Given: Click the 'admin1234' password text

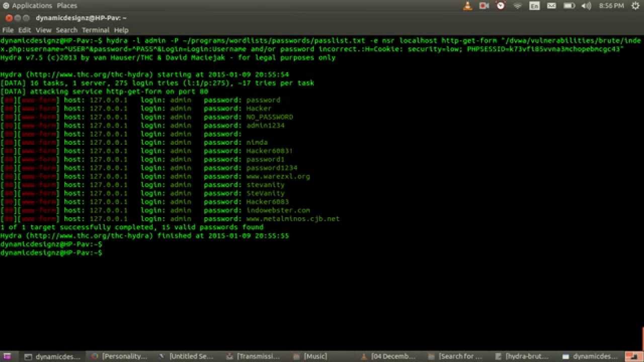Looking at the screenshot, I should (x=265, y=126).
